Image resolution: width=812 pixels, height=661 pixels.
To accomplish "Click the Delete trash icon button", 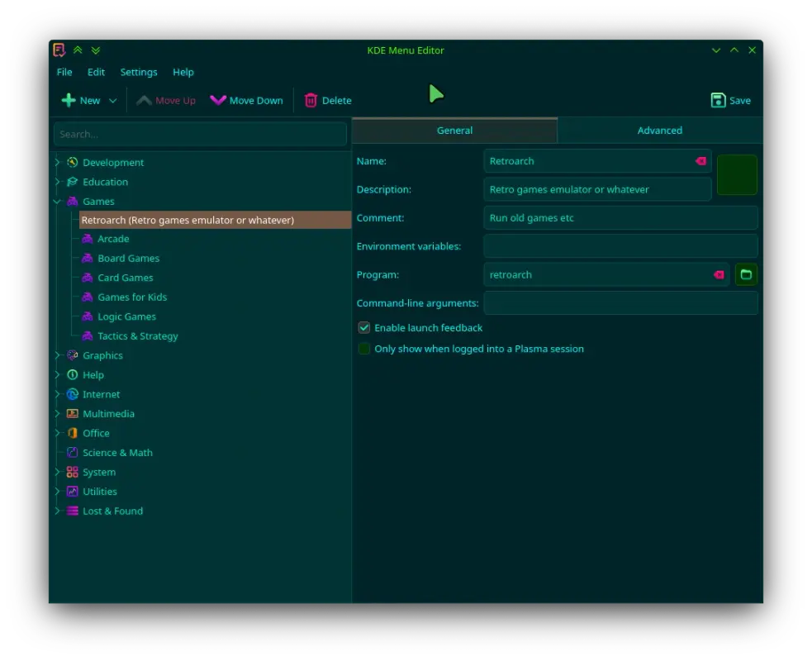I will point(328,101).
